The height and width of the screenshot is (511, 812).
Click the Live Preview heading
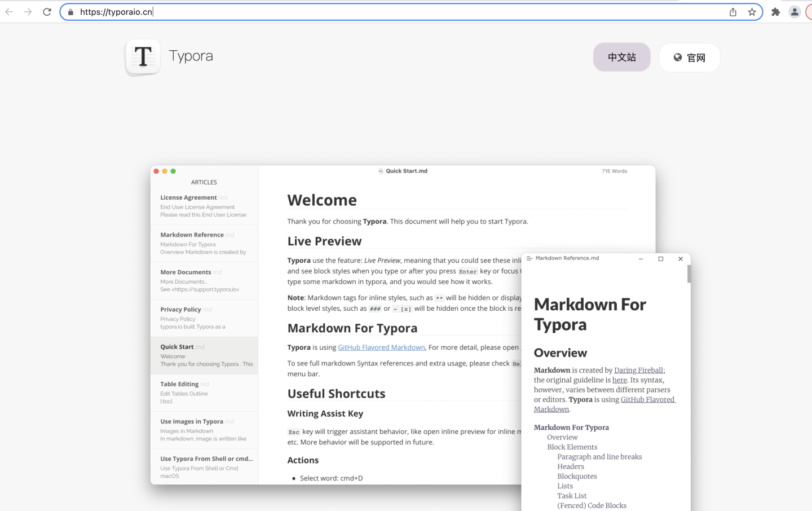pos(324,241)
